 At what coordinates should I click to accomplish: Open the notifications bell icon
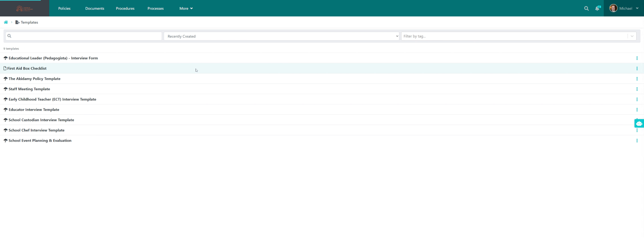[x=597, y=8]
